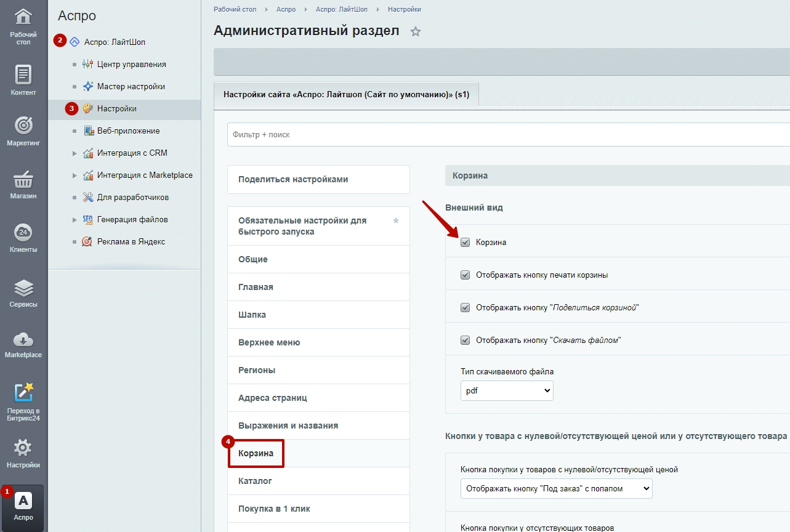Click the Переход в Битрикс24 icon
This screenshot has height=532, width=790.
tap(23, 392)
